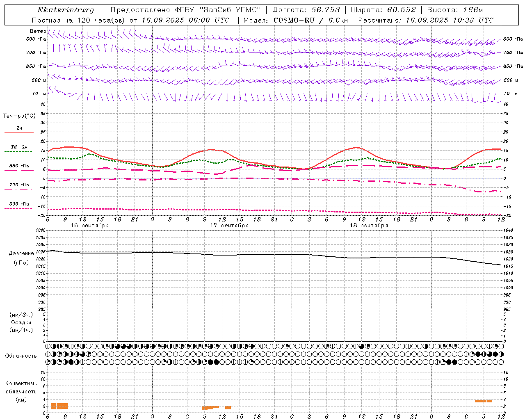The width and height of the screenshot is (525, 420).
Task: Click the Прогноз на 120 часа(ов) text
Action: point(79,20)
